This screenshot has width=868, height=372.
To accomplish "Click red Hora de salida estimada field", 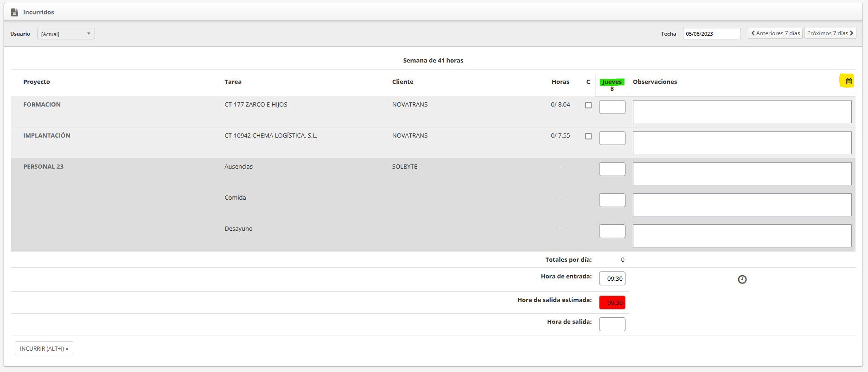I will [x=612, y=303].
